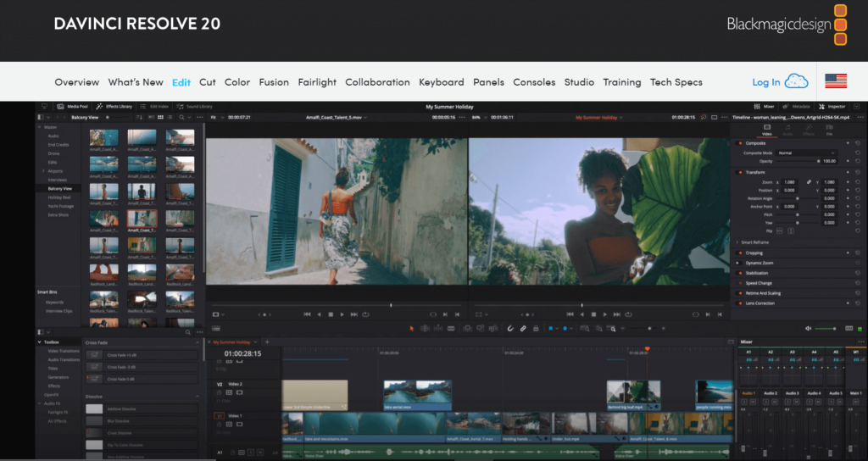Click the blue flag icon in toolbar
This screenshot has height=461, width=868.
pos(551,329)
